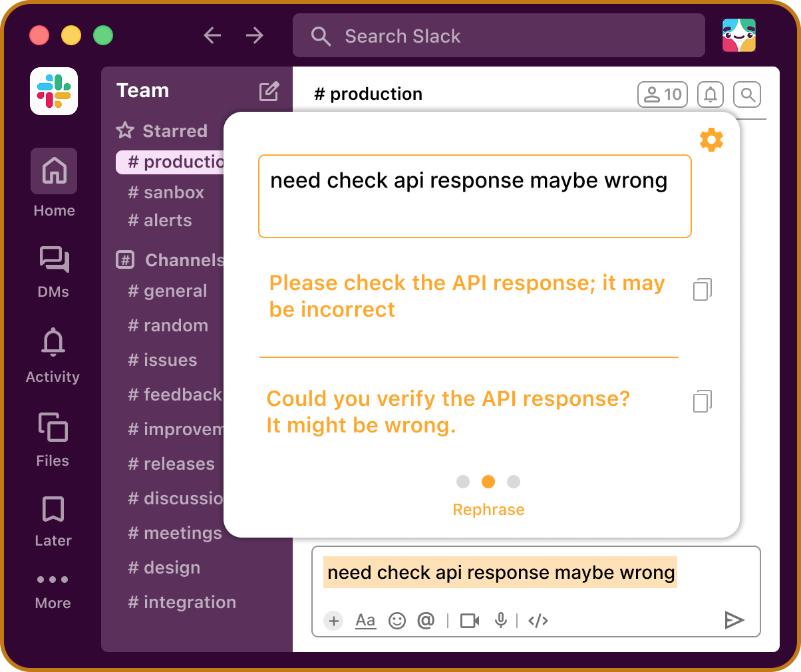Click the # production channel header
Screen dimensions: 801x672
point(368,94)
